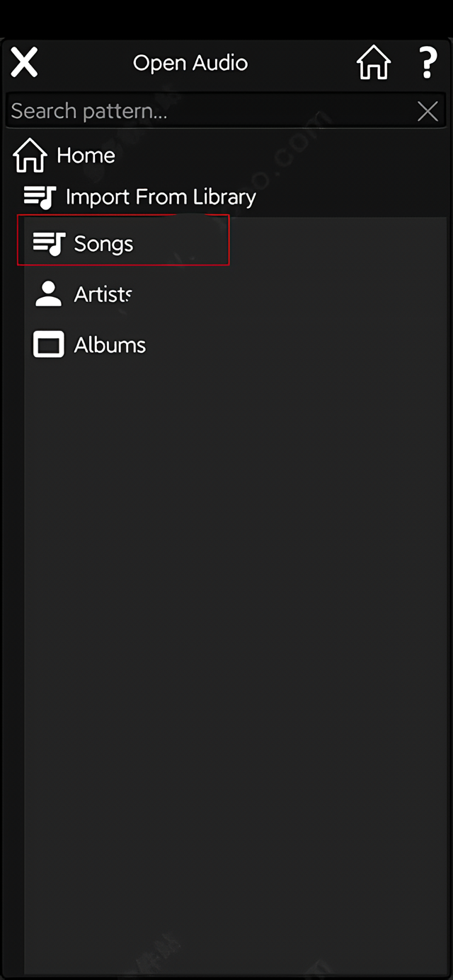Open help with the question mark icon
This screenshot has height=980, width=453.
[x=428, y=63]
